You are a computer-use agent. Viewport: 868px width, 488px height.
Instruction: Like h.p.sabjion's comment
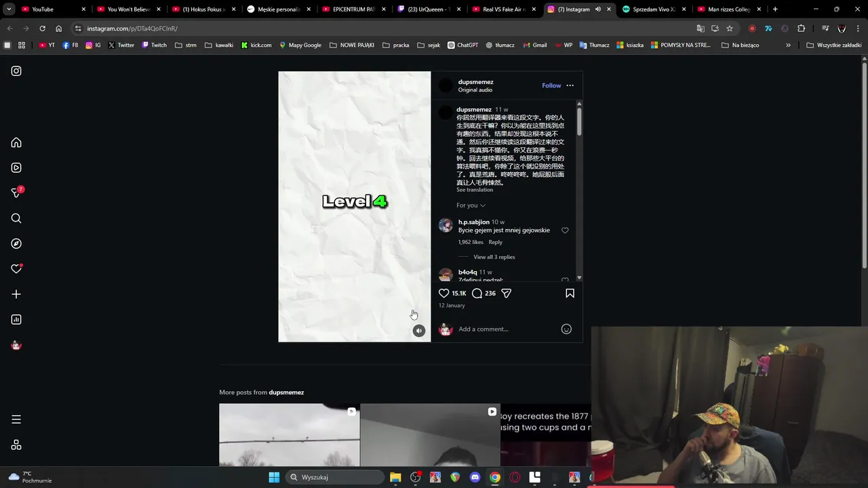pyautogui.click(x=565, y=230)
